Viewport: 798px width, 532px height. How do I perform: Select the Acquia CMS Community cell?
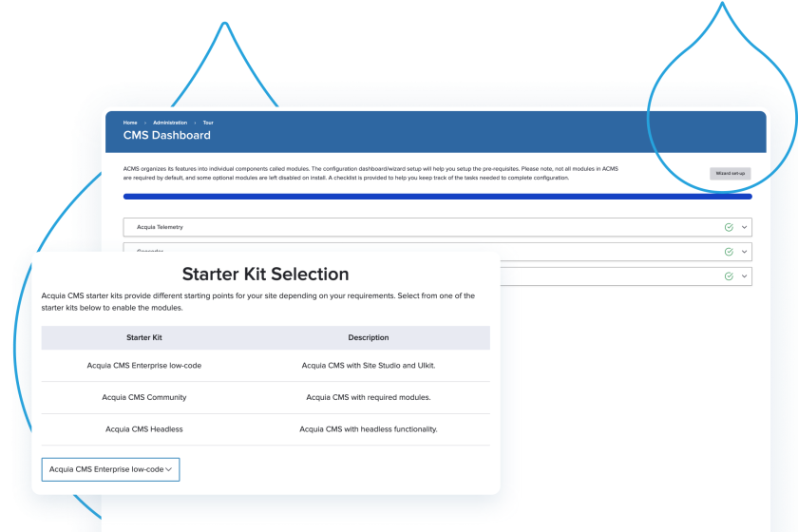click(144, 398)
